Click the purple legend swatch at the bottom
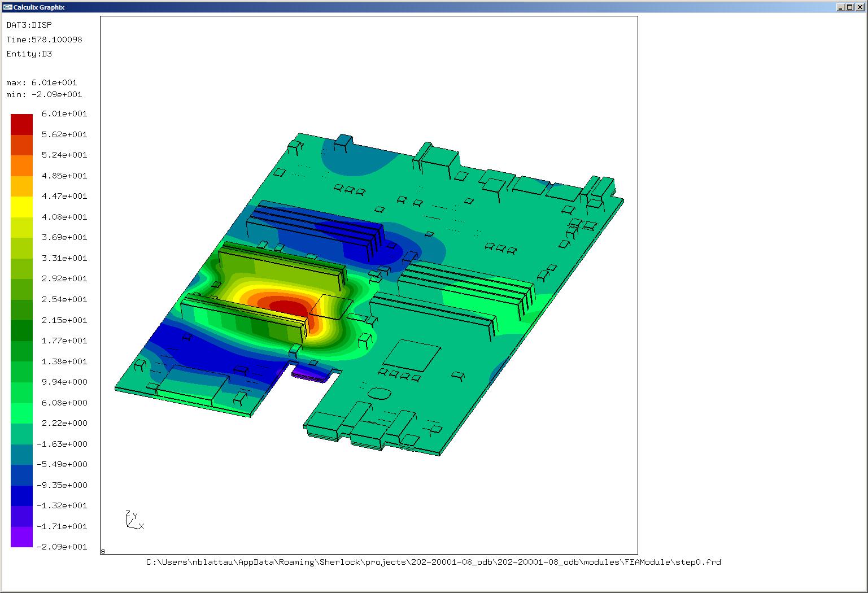 [21, 537]
